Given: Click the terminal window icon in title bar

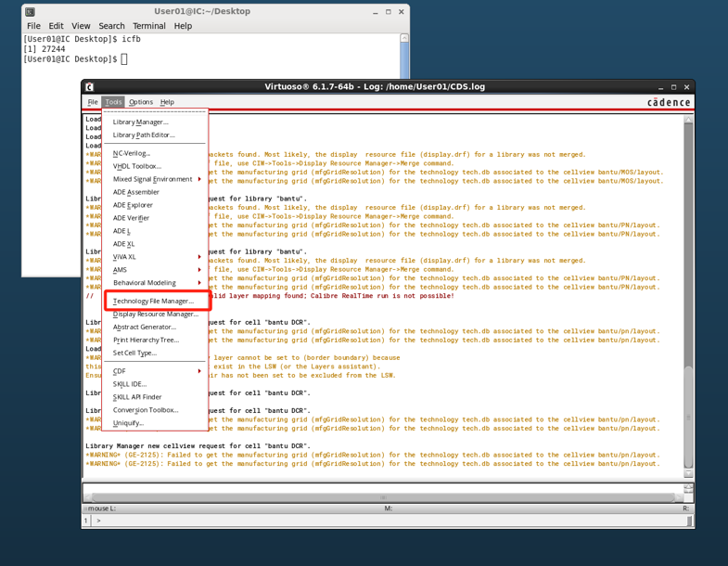Looking at the screenshot, I should (30, 11).
